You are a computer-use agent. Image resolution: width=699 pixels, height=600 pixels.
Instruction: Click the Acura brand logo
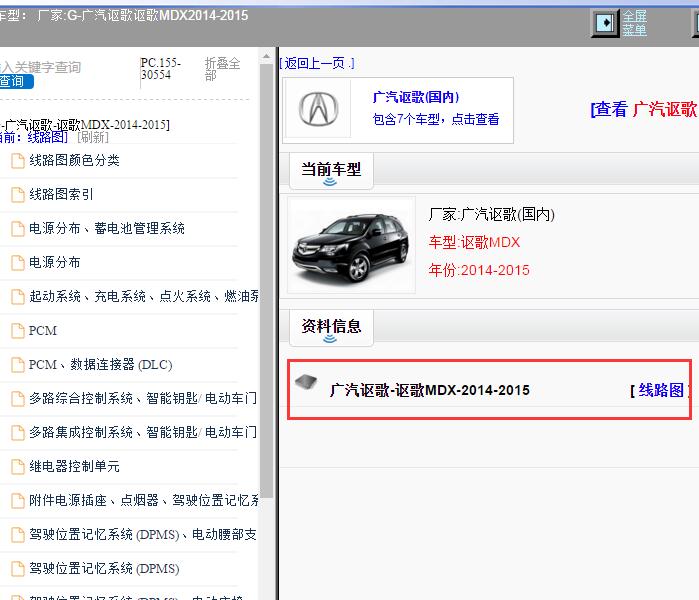click(318, 109)
